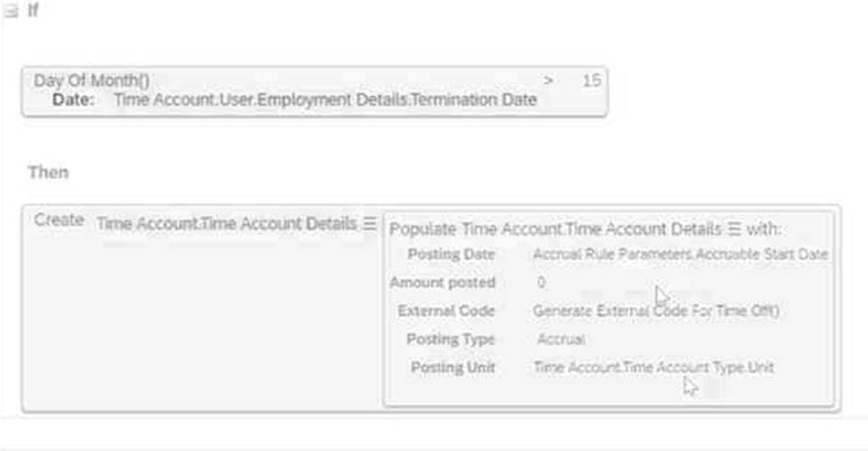
Task: Select the Posting Type field label
Action: point(450,340)
